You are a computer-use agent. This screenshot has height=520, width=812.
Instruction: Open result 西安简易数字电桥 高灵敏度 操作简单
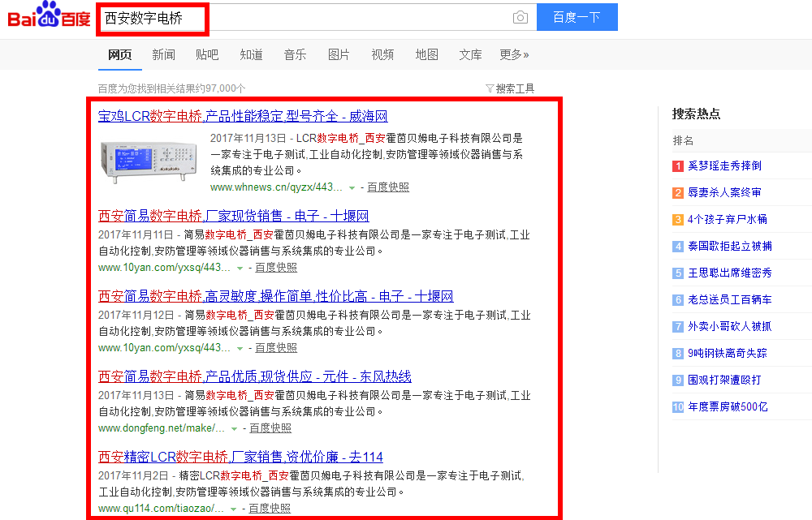[x=276, y=296]
